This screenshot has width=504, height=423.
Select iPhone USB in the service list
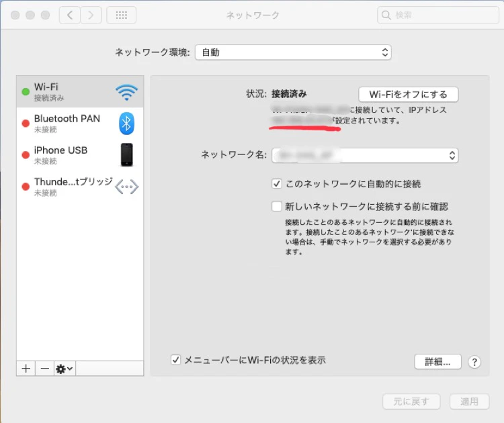(x=80, y=155)
